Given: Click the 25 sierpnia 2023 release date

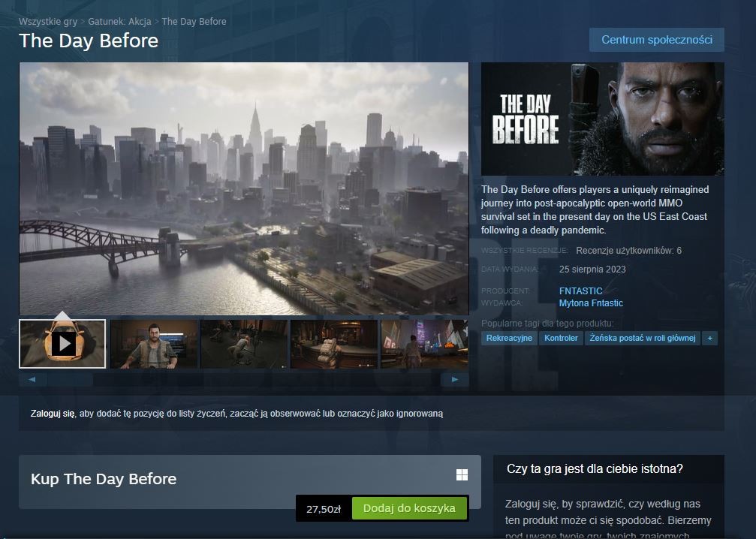Looking at the screenshot, I should click(x=592, y=269).
